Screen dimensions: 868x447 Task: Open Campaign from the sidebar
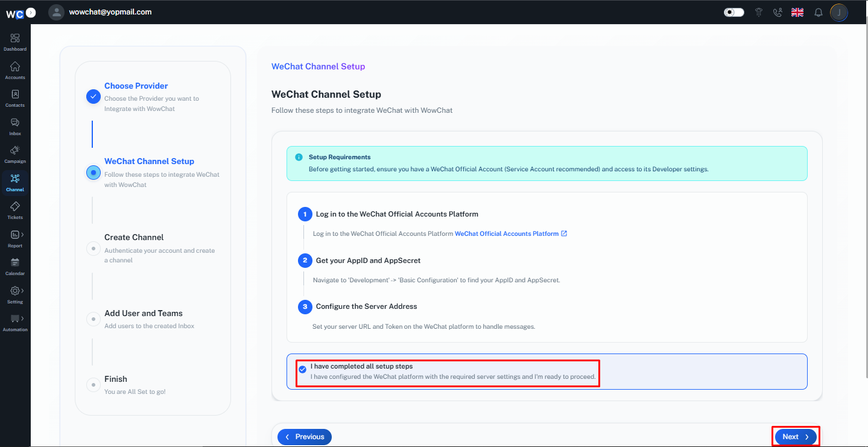pos(15,154)
